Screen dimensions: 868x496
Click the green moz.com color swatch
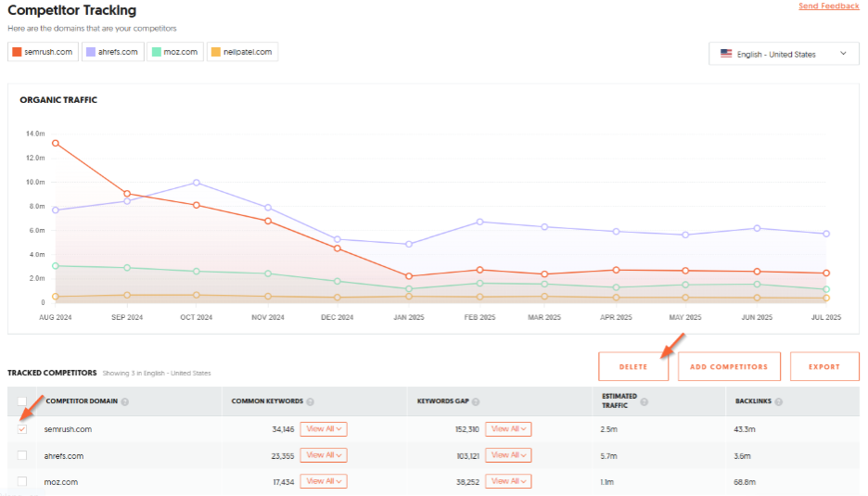point(156,52)
